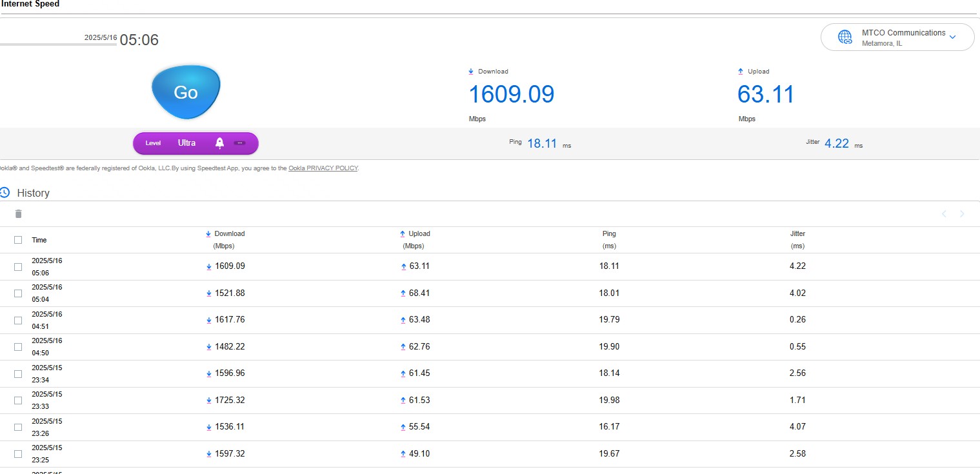The width and height of the screenshot is (980, 474).
Task: Click the Download (Mbps) column header
Action: [x=225, y=240]
